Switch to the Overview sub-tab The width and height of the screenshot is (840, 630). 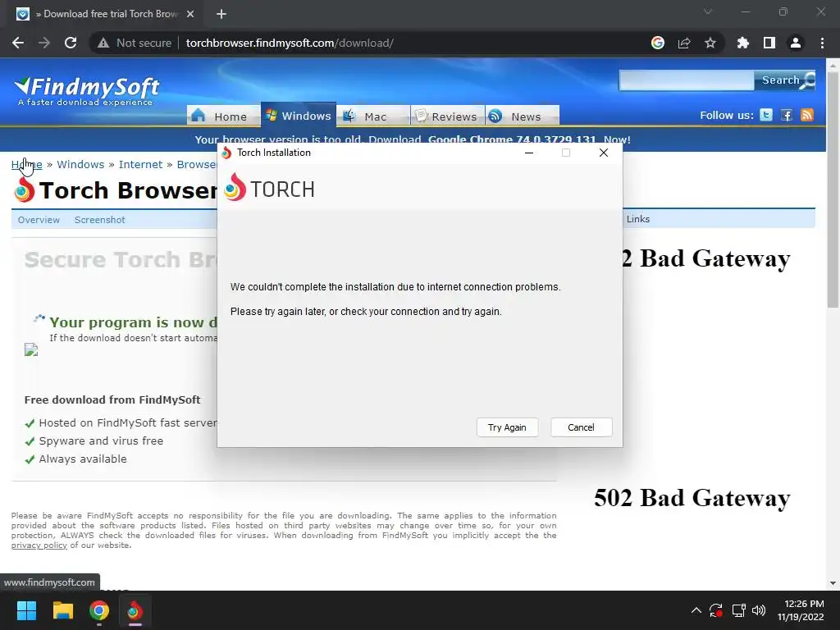(39, 220)
